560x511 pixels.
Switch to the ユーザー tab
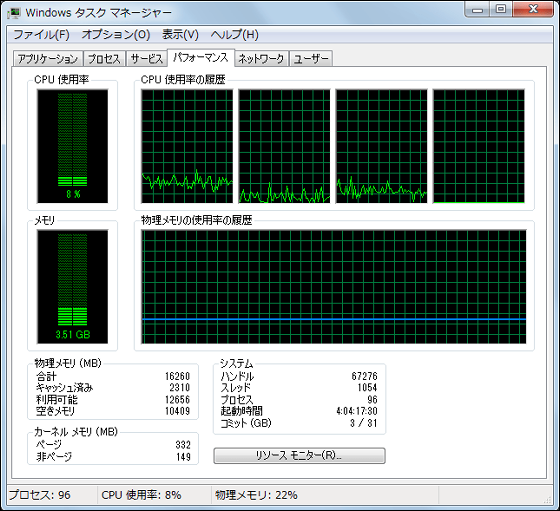click(311, 59)
